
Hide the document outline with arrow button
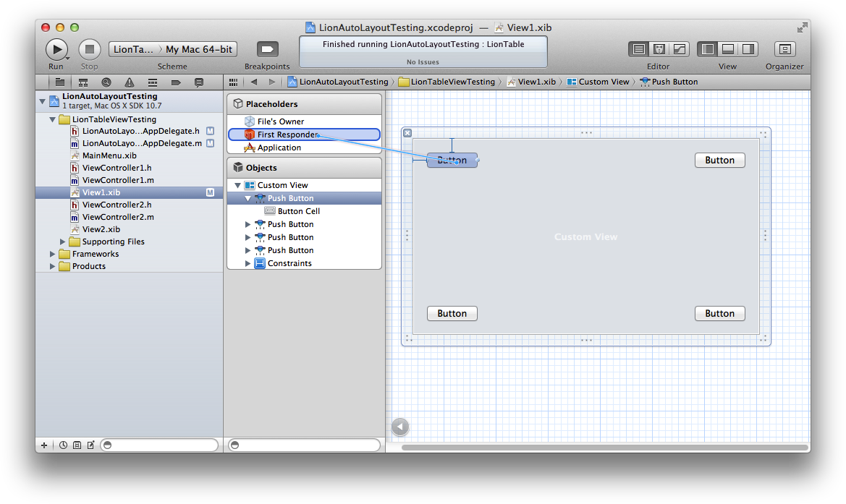tap(400, 427)
